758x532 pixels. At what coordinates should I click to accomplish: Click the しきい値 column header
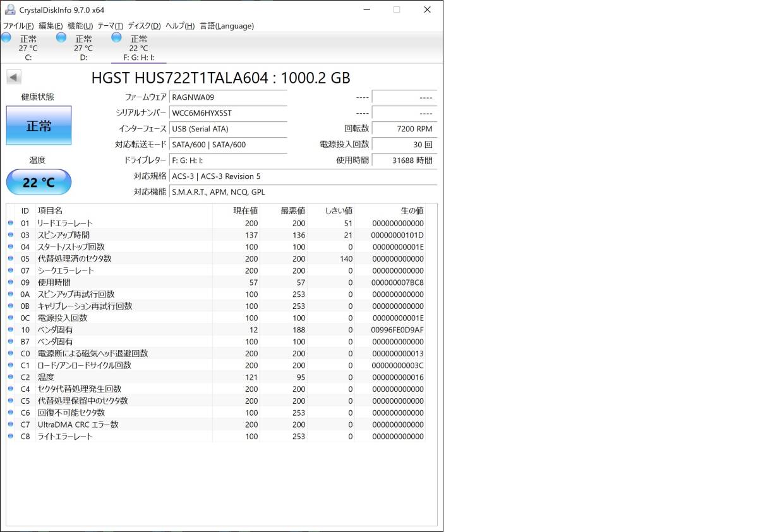[x=332, y=210]
